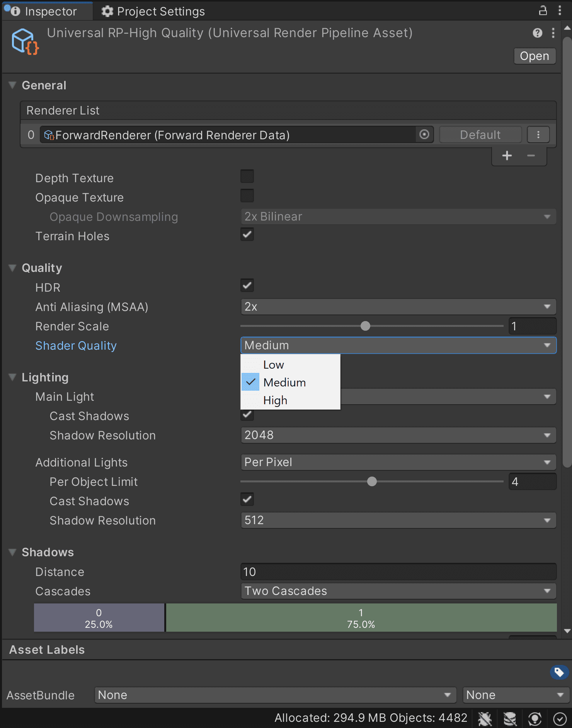Toggle the HDR checkbox
Screen dimensions: 572x728
[247, 286]
